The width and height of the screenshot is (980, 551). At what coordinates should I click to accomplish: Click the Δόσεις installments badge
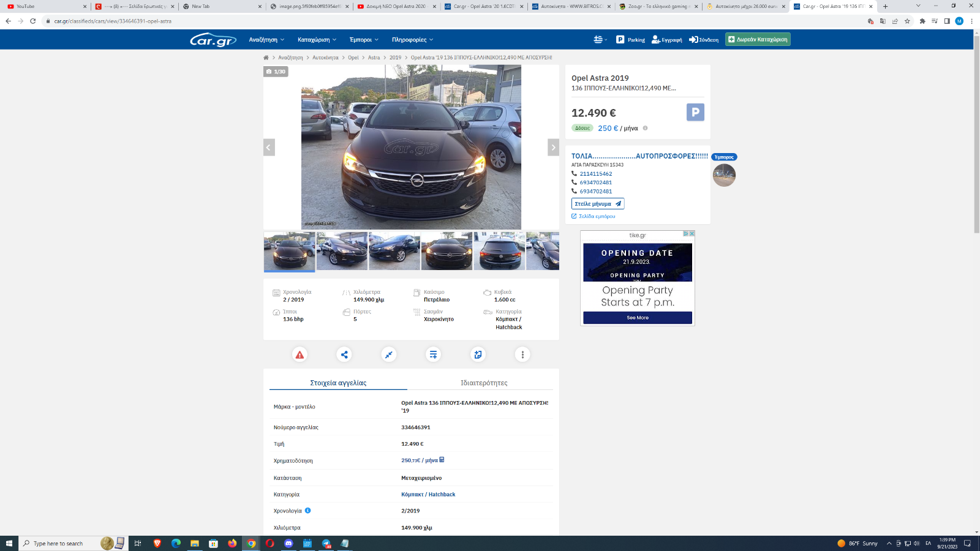pos(582,128)
